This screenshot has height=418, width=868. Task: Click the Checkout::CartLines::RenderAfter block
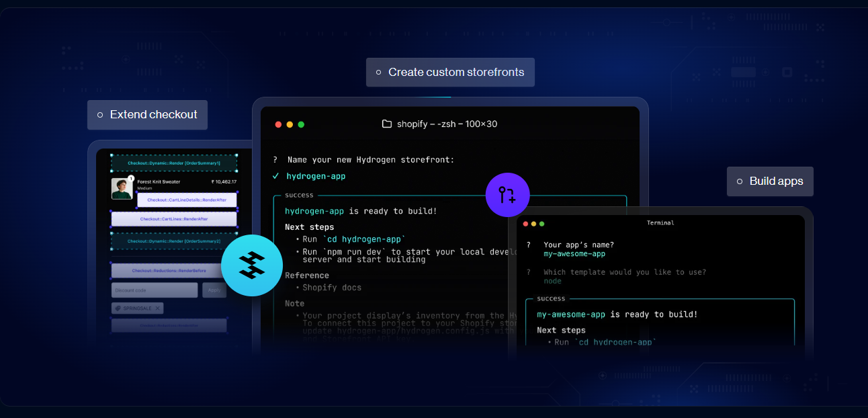(x=174, y=219)
